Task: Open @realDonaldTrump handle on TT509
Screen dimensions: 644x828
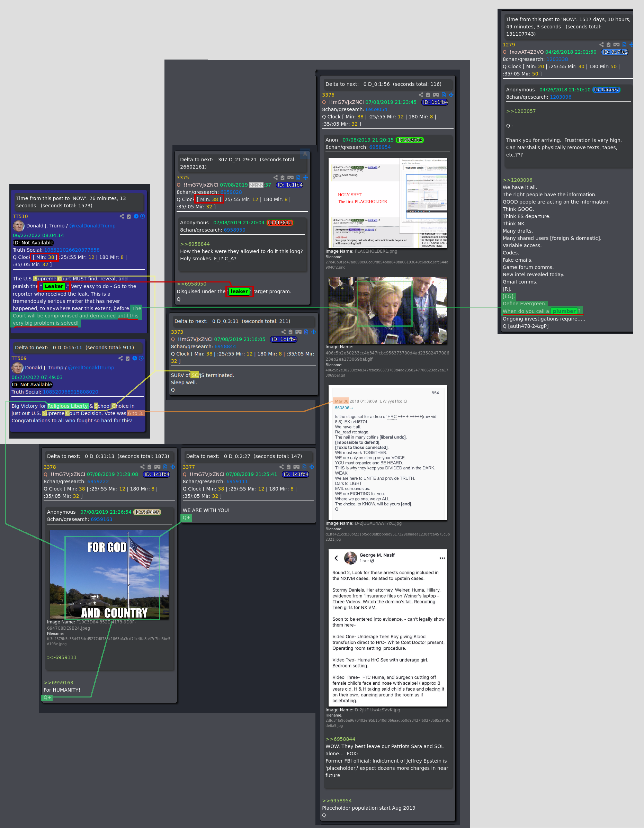Action: click(91, 368)
